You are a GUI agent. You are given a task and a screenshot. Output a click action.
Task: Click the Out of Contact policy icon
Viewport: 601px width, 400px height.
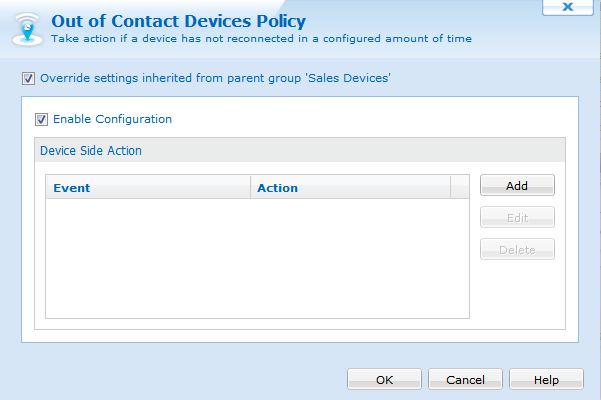(27, 29)
